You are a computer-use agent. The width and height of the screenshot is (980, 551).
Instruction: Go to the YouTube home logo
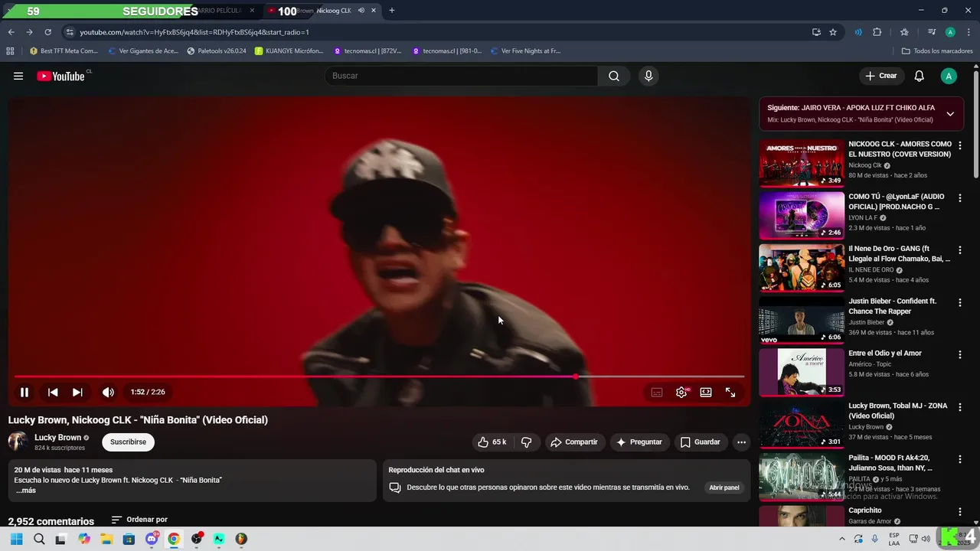pyautogui.click(x=60, y=76)
